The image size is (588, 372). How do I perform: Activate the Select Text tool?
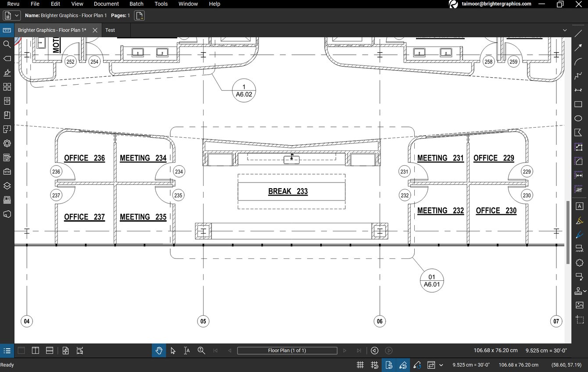tap(186, 351)
